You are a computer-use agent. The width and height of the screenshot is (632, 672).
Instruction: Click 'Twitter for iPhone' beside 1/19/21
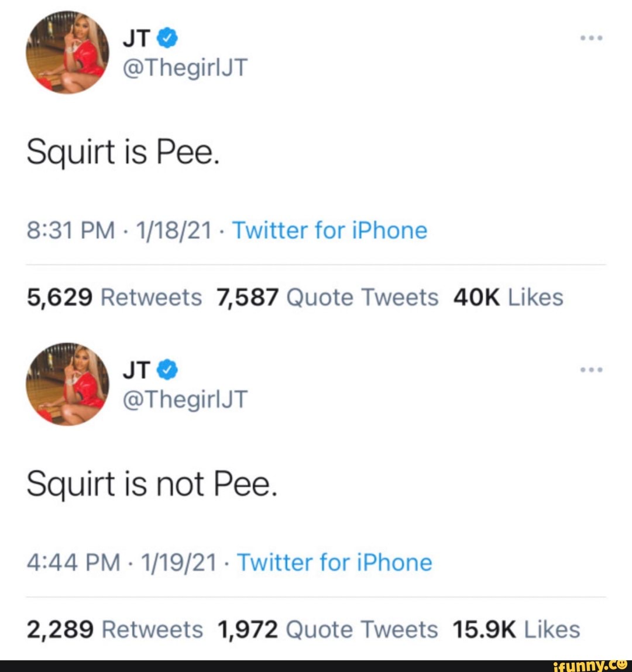point(335,563)
